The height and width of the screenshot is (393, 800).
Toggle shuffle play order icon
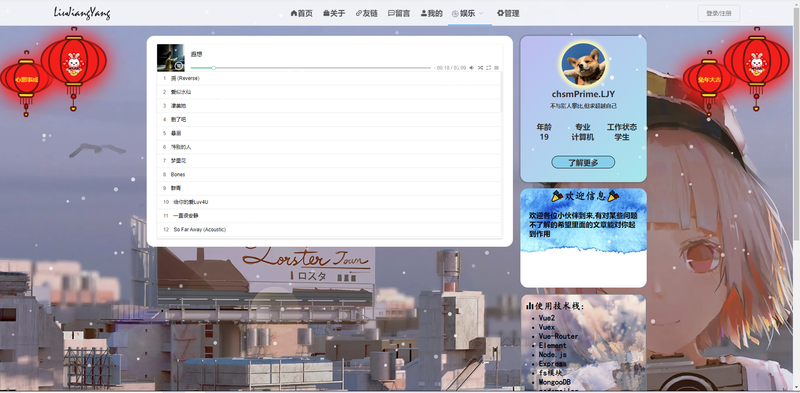[x=480, y=68]
